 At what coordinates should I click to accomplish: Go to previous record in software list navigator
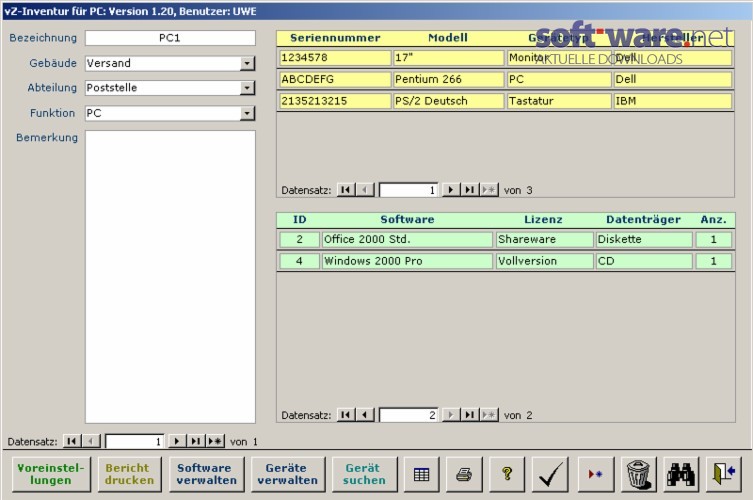pyautogui.click(x=365, y=415)
